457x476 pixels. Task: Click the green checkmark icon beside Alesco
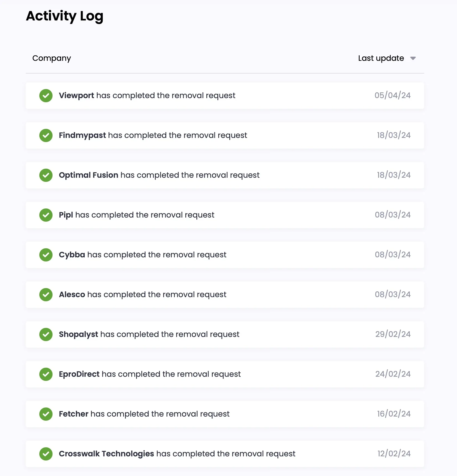46,295
